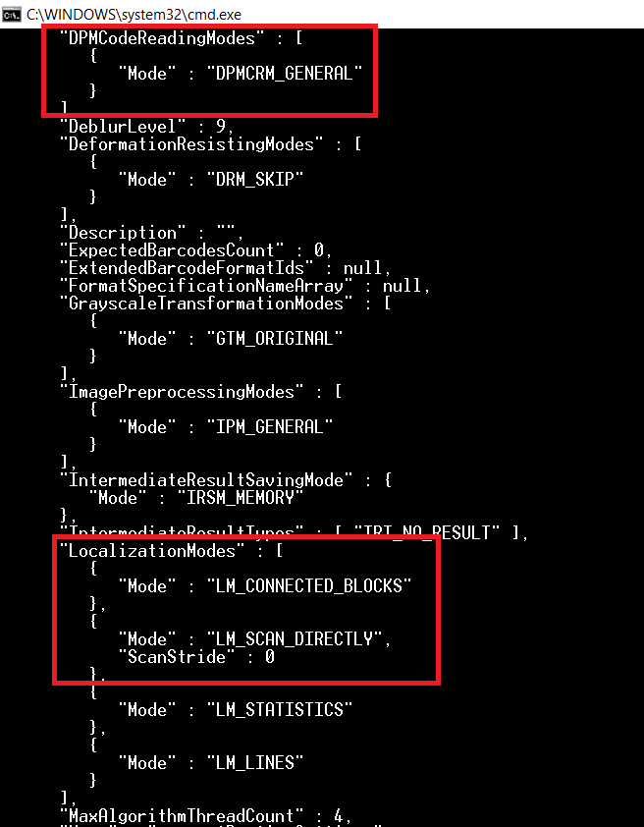This screenshot has height=827, width=644.
Task: Click the "DeblurLevel" line
Action: [146, 126]
